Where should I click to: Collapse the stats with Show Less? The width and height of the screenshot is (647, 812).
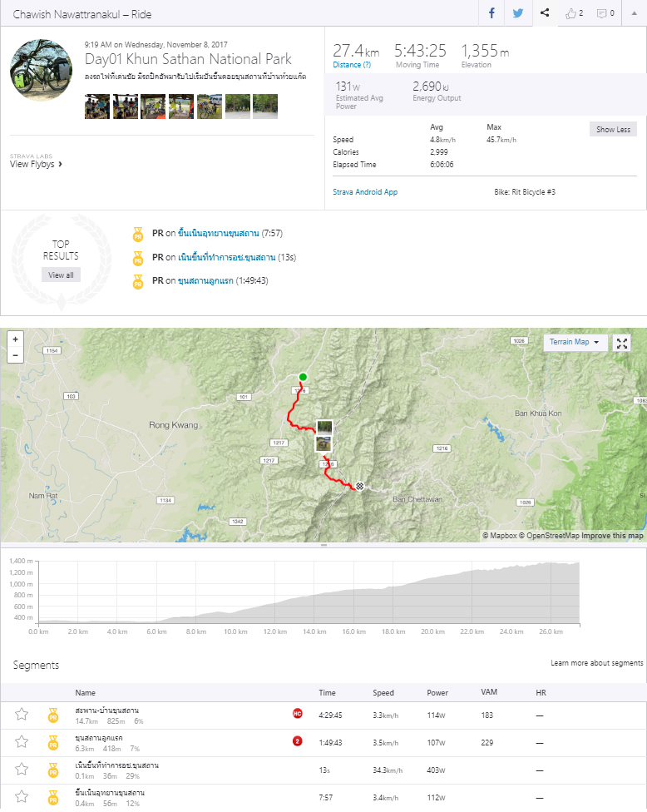click(x=613, y=130)
